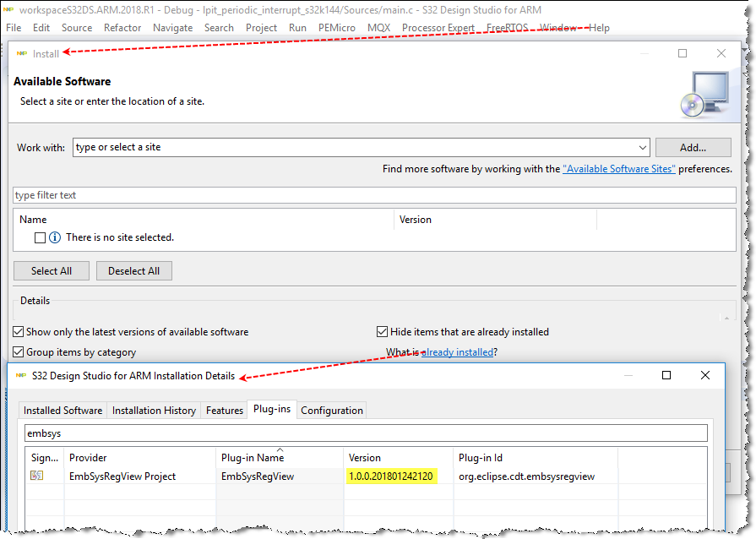Open the Navigate menu
Viewport: 756px width, 539px height.
tap(172, 28)
